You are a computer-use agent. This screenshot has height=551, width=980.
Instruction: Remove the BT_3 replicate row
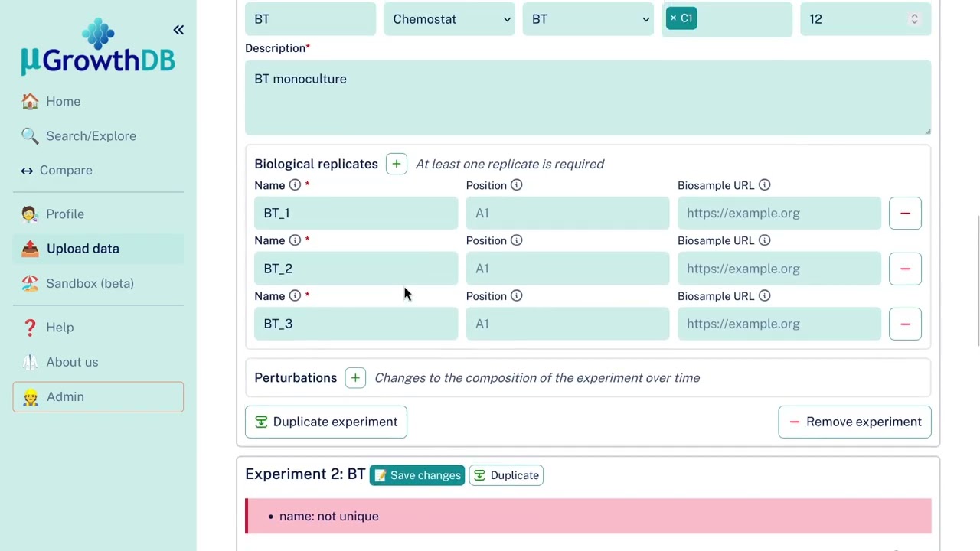tap(905, 324)
